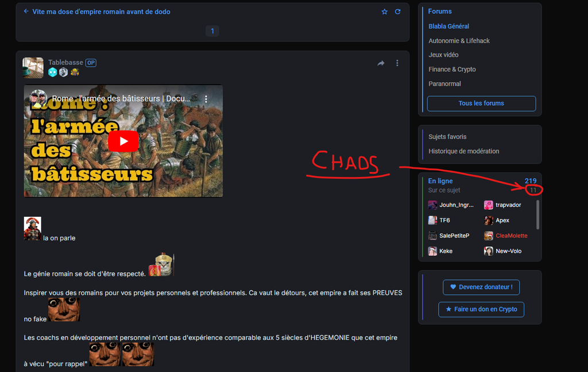Open CleaMolette user profile
This screenshot has width=588, height=372.
512,236
